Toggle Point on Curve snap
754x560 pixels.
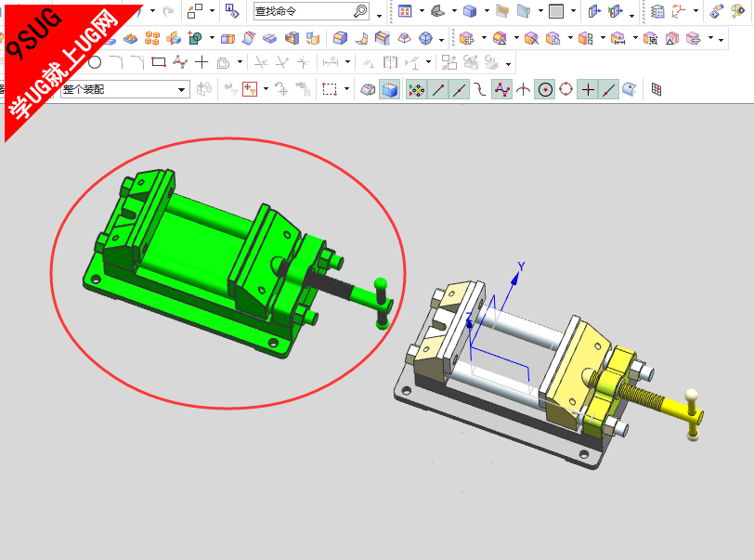[x=609, y=89]
